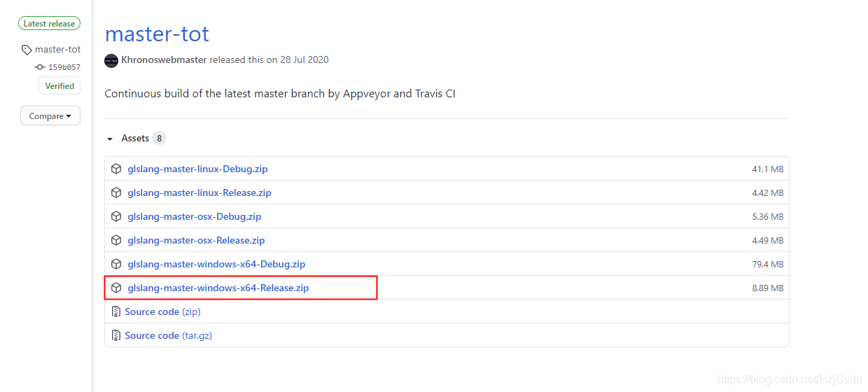Click the tag icon next to master-tot
The height and width of the screenshot is (392, 868).
click(27, 50)
